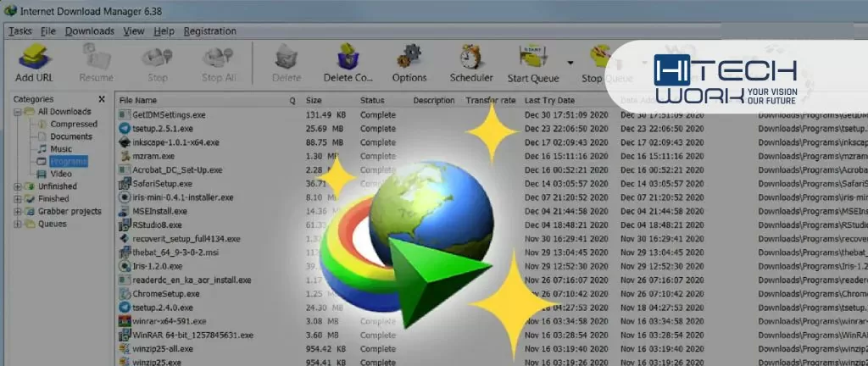Open the Tasks menu

(20, 31)
